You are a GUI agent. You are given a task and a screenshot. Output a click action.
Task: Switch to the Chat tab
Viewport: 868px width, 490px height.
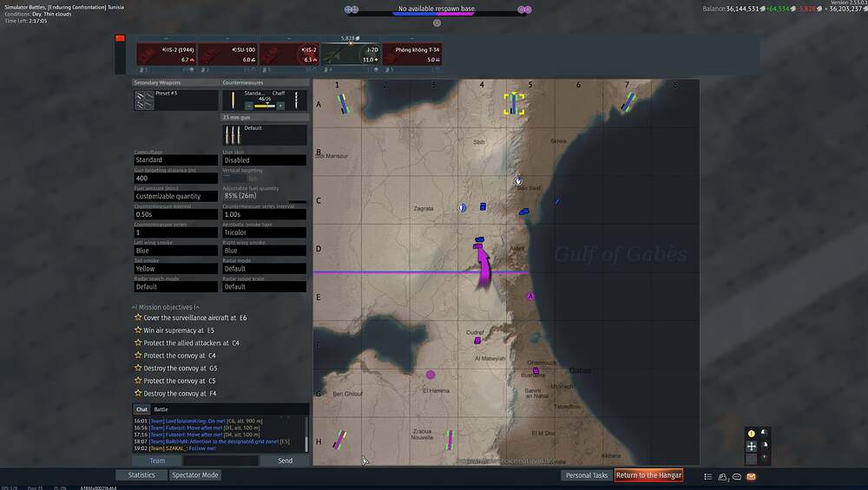pos(141,409)
